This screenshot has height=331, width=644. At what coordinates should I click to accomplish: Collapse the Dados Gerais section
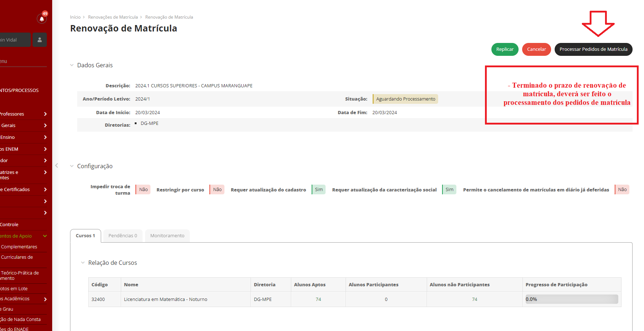point(72,65)
